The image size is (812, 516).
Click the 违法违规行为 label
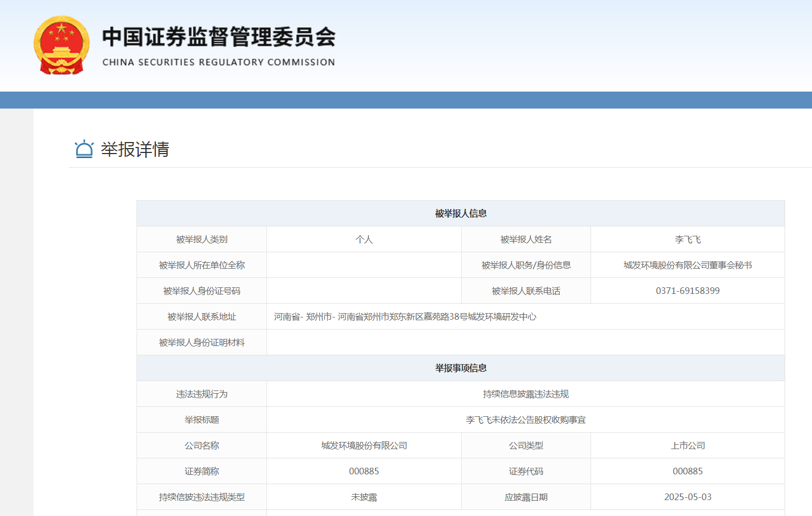(x=202, y=394)
